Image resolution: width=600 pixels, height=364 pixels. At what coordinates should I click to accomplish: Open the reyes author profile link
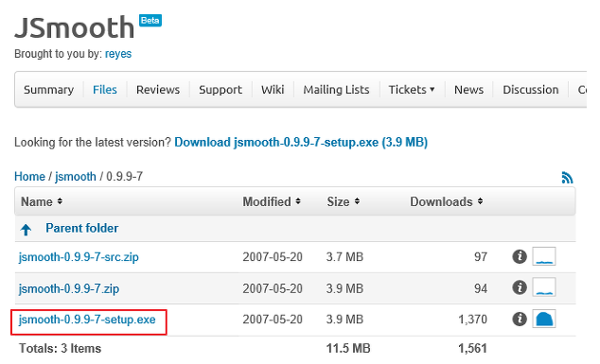(x=118, y=54)
